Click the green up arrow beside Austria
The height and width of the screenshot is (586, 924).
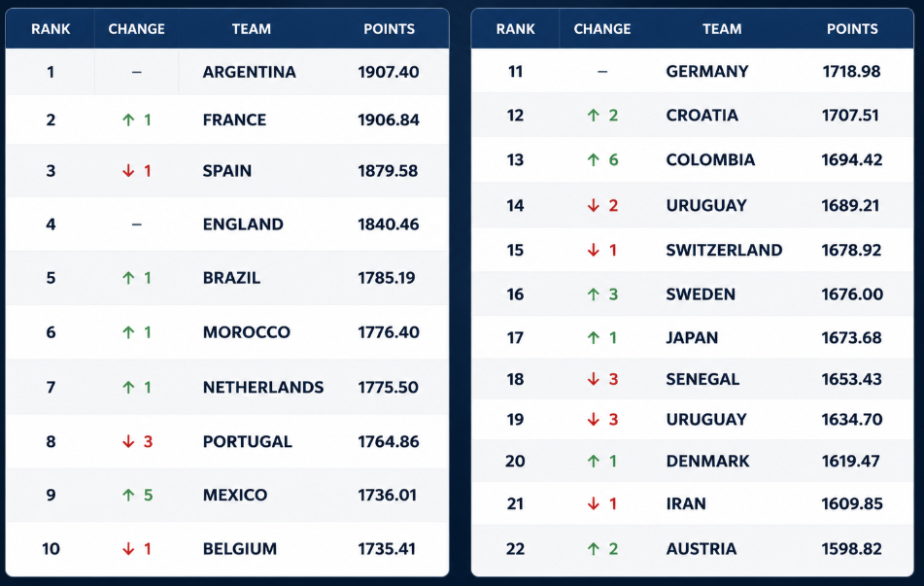[x=594, y=549]
